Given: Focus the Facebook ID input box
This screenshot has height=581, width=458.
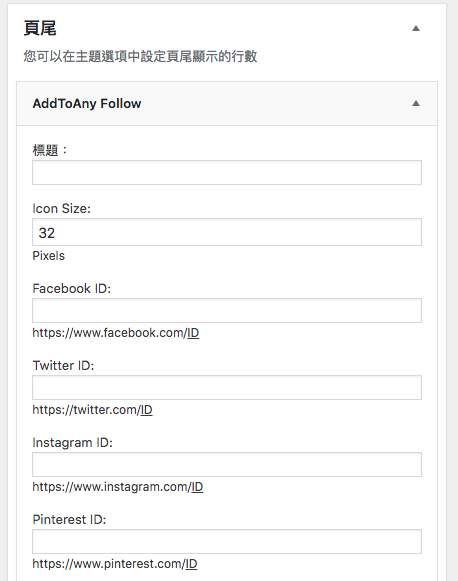Looking at the screenshot, I should pos(227,310).
